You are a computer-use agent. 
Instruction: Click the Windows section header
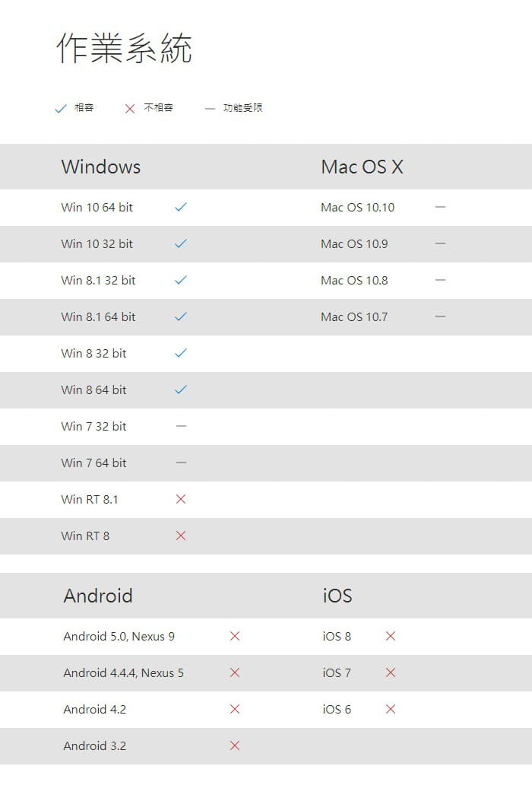(101, 167)
